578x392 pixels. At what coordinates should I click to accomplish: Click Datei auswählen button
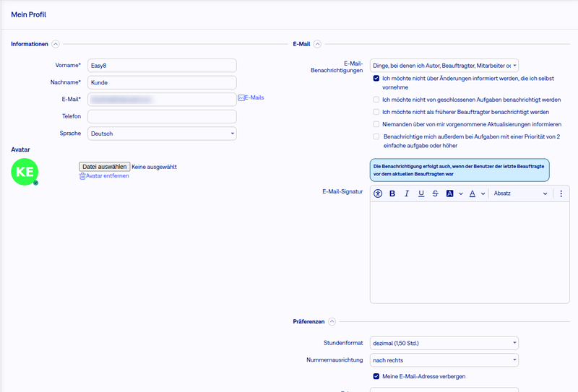[x=104, y=167]
